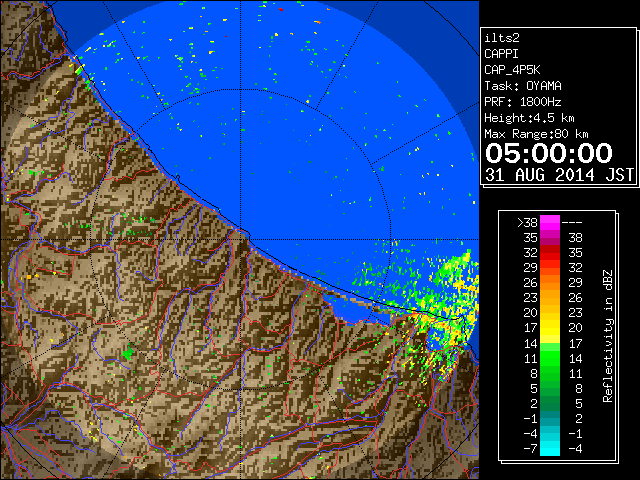Click the '>38' legend value

tap(527, 223)
